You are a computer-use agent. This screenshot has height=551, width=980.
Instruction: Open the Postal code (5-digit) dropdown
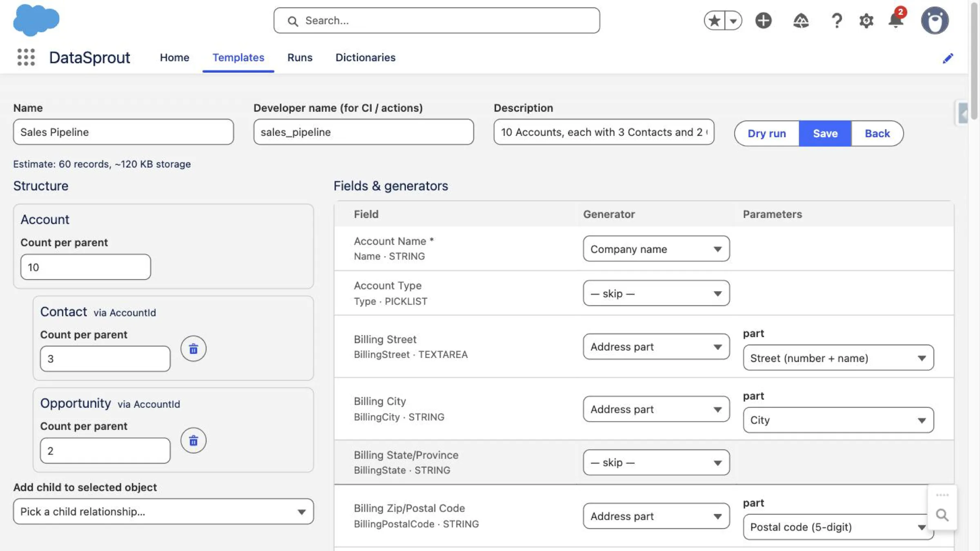pyautogui.click(x=838, y=527)
